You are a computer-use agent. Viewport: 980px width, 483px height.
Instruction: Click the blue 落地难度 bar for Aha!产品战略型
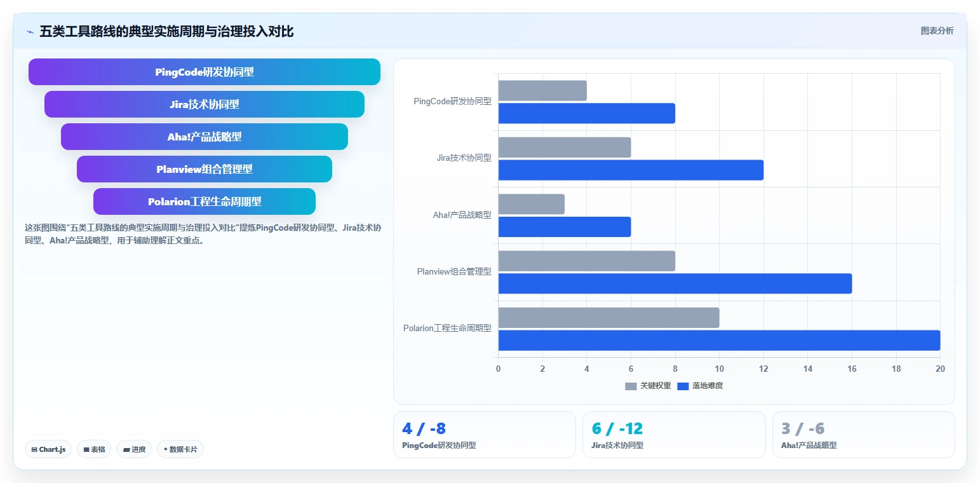565,227
